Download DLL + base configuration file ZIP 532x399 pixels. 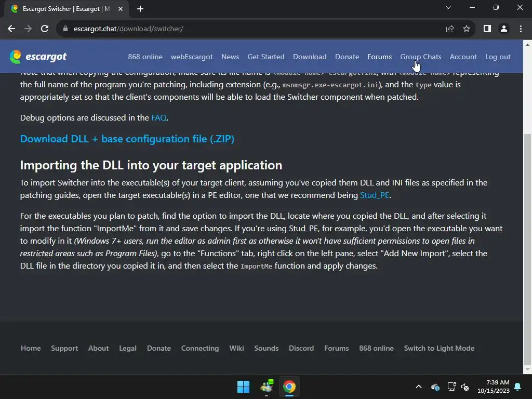[127, 139]
